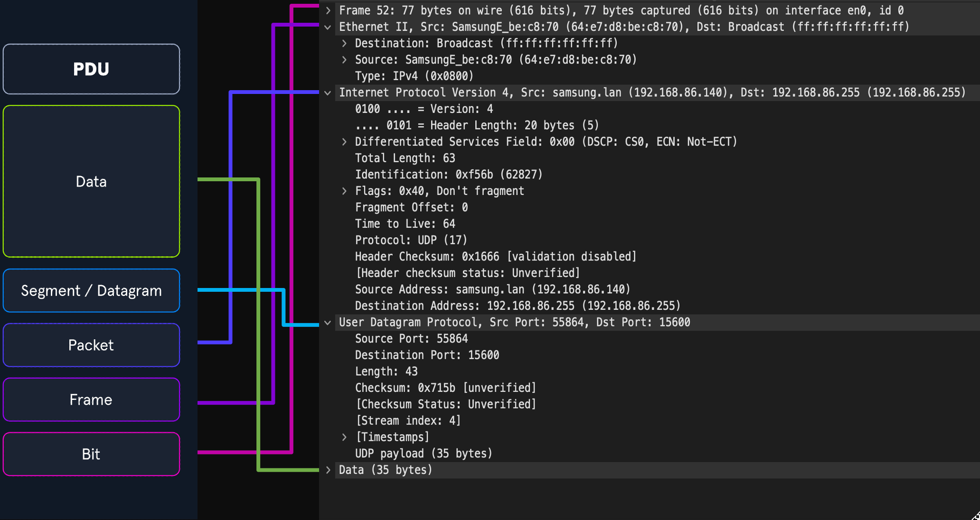
Task: Select the Data PDU box
Action: [x=91, y=181]
